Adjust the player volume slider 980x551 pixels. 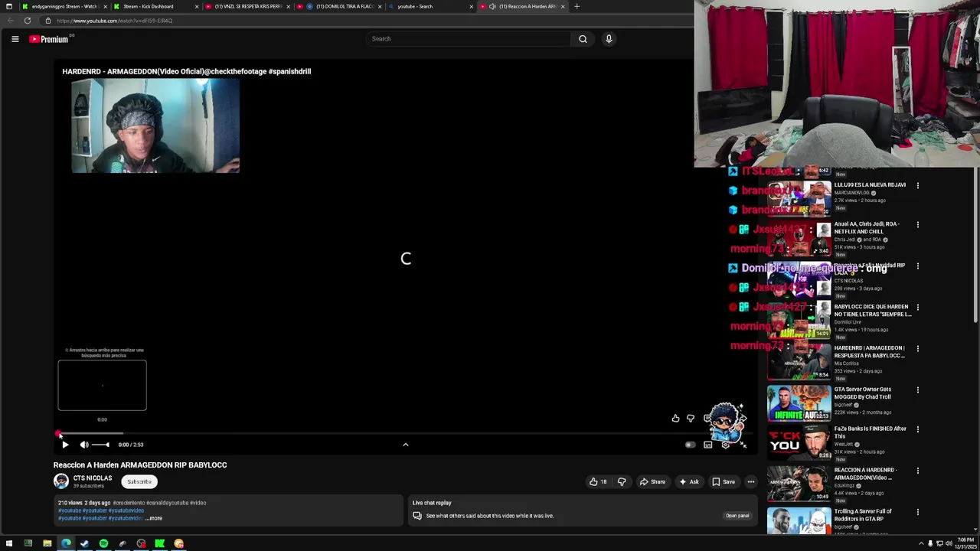point(100,445)
